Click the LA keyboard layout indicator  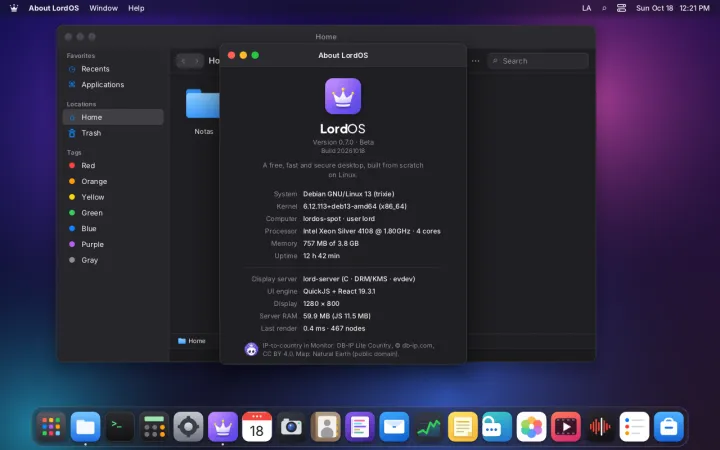coord(586,8)
